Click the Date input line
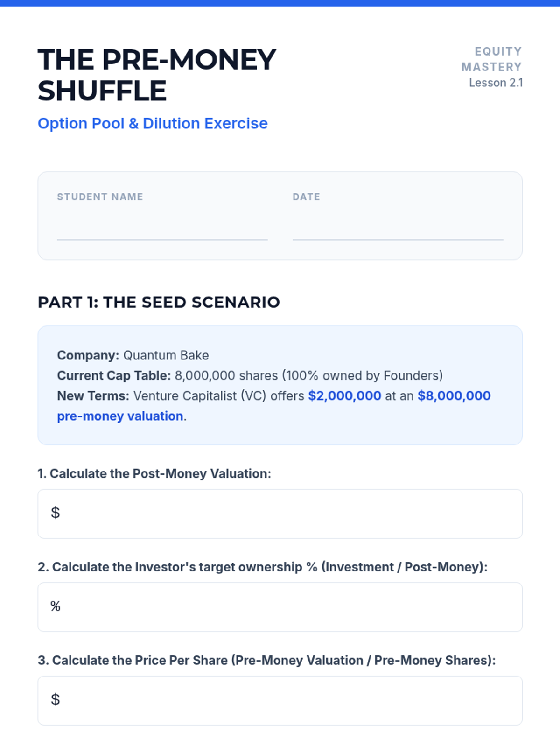The width and height of the screenshot is (560, 747). pos(398,229)
